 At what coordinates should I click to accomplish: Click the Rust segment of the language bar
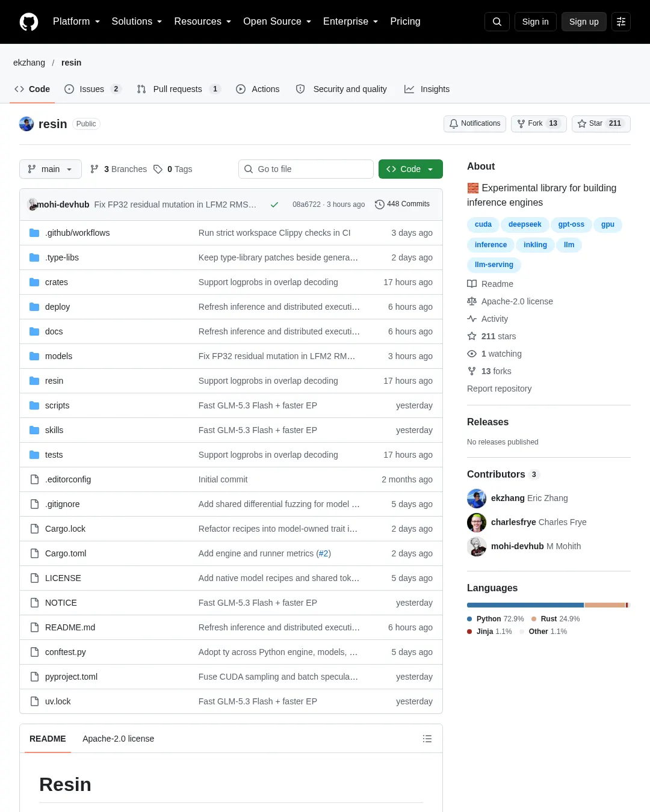tap(605, 605)
